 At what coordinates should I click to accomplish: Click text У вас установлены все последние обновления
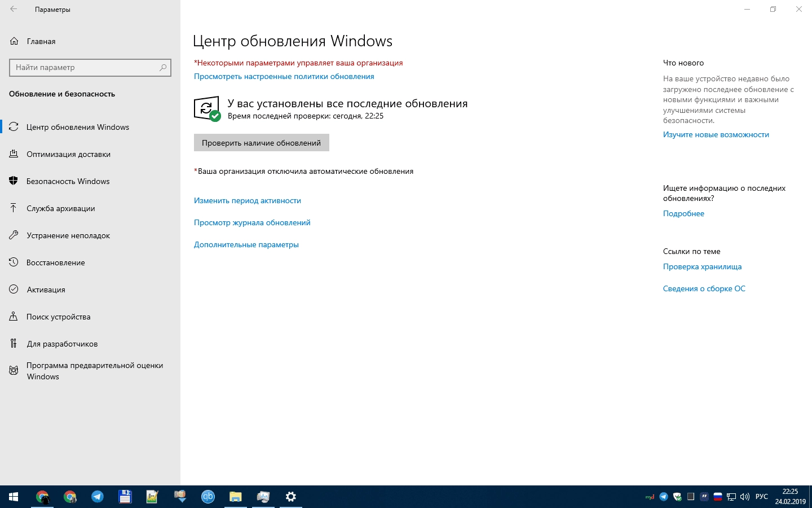point(347,103)
